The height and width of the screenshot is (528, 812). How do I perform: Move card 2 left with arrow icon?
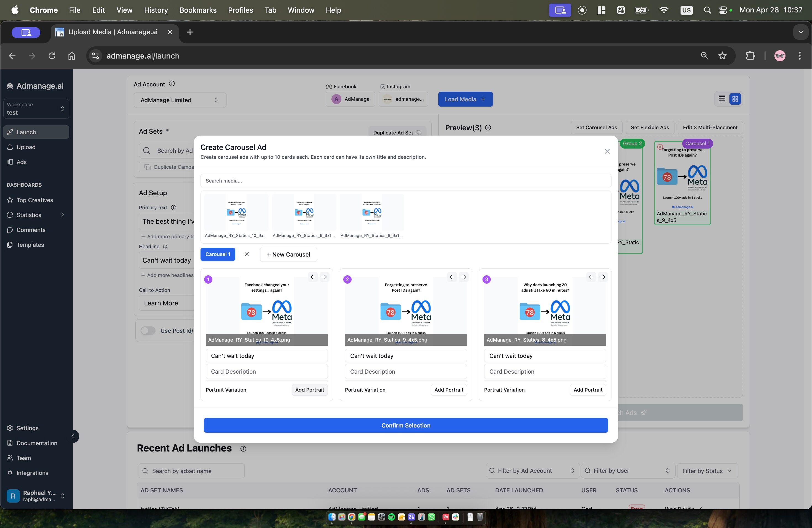452,277
